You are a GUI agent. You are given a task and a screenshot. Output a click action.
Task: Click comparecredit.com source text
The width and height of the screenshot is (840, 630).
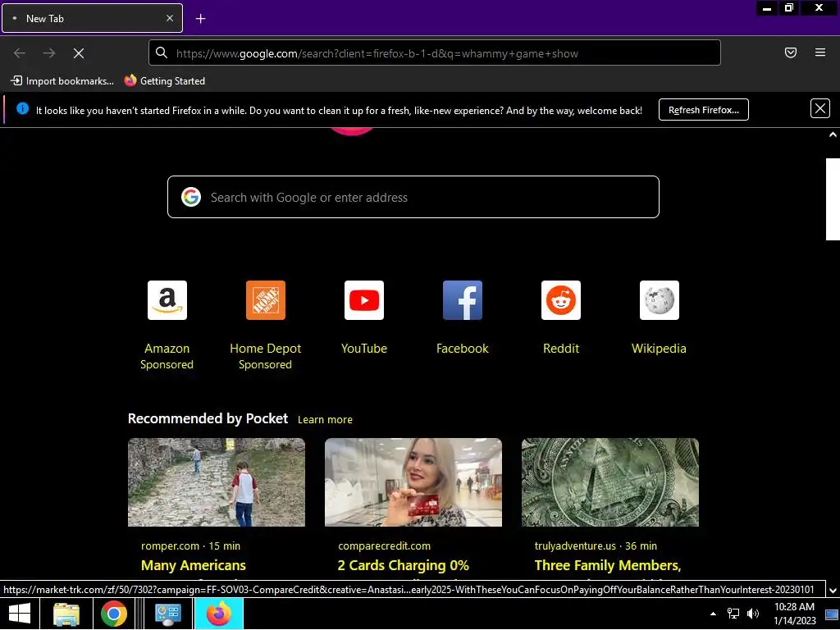tap(384, 546)
